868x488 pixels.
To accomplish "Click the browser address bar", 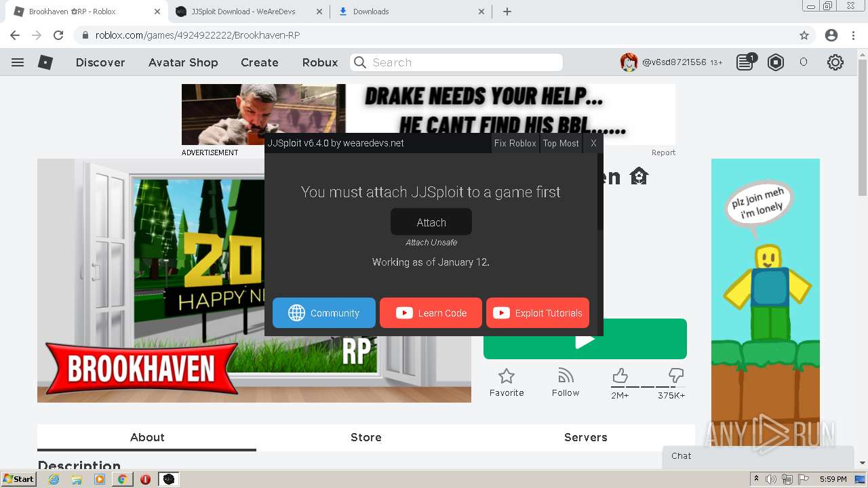I will (434, 35).
